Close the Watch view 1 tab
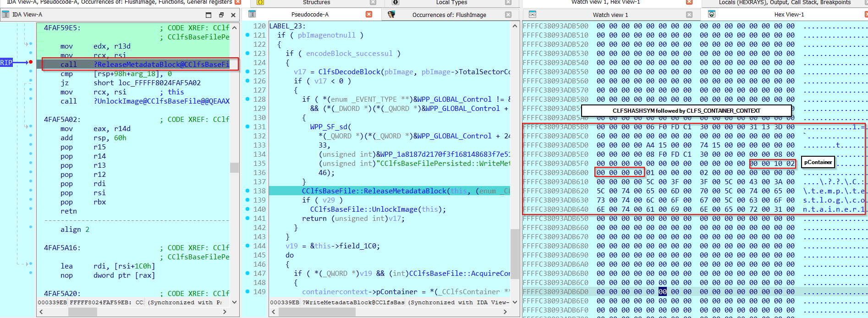This screenshot has height=318, width=868. (689, 15)
